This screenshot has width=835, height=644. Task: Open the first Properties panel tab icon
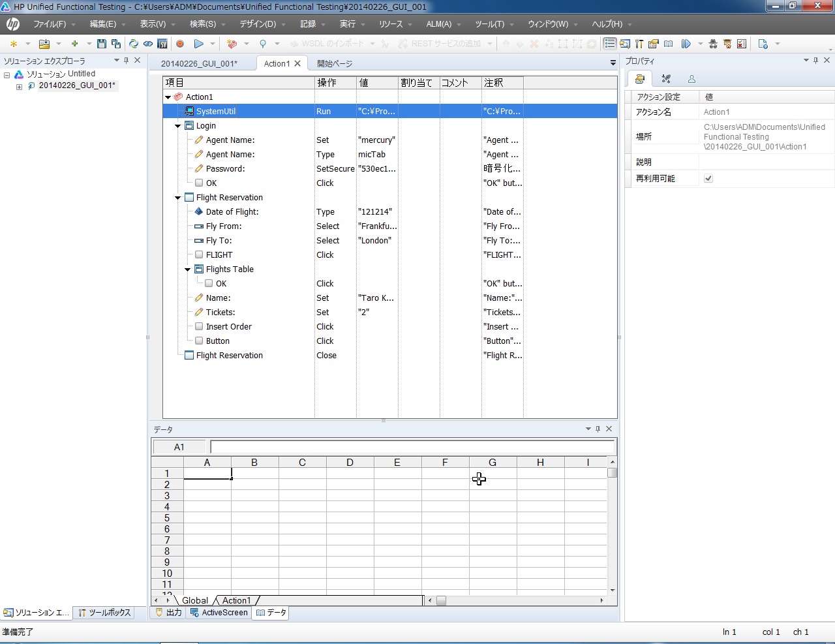[x=640, y=78]
